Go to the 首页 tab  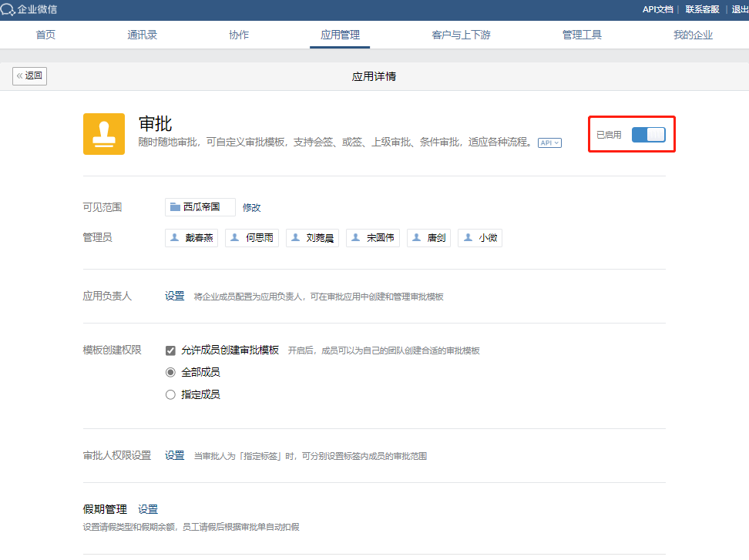pyautogui.click(x=46, y=35)
